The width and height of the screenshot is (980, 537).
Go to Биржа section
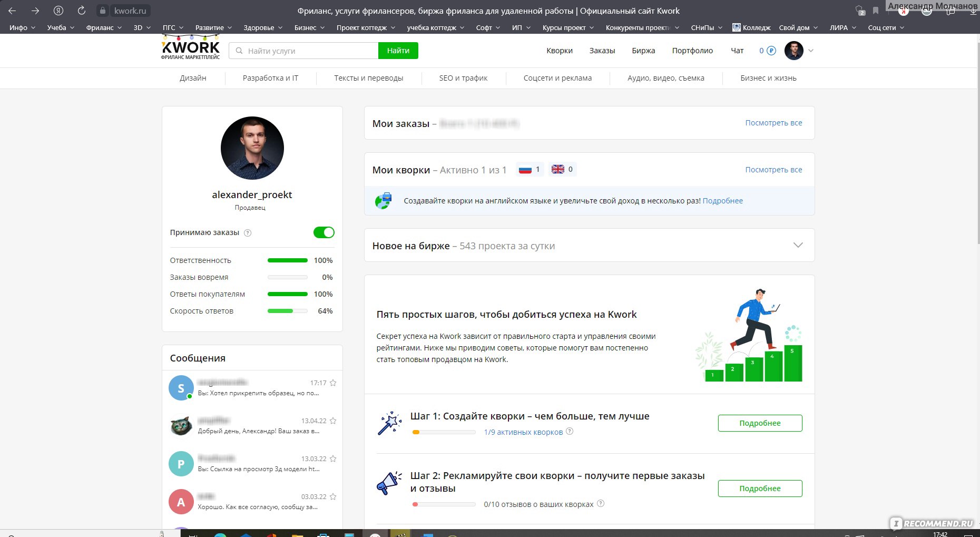pyautogui.click(x=643, y=51)
